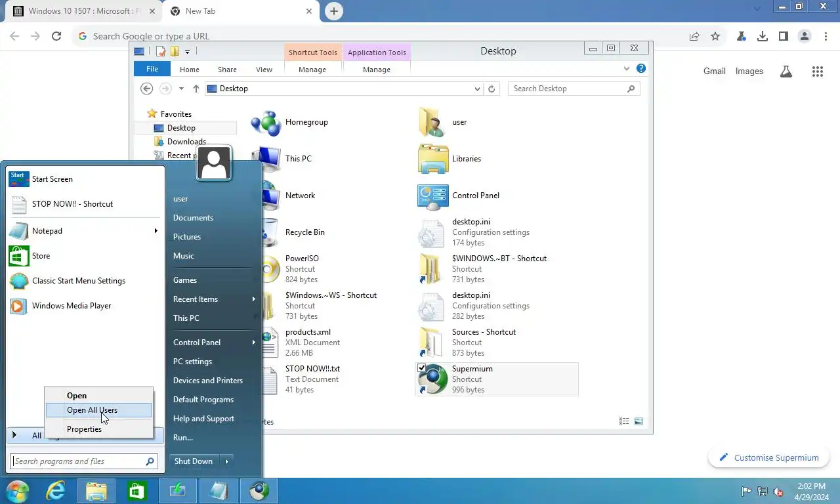The image size is (840, 504).
Task: Open the File ribbon tab
Action: tap(152, 70)
